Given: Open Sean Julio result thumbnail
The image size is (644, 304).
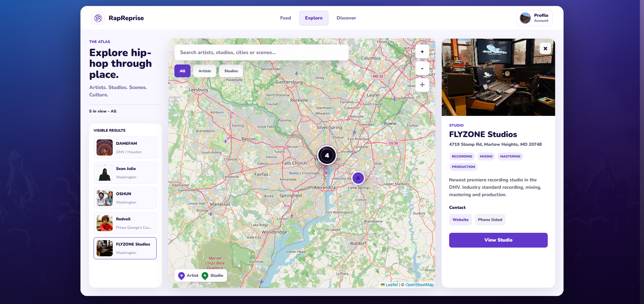Looking at the screenshot, I should 105,173.
